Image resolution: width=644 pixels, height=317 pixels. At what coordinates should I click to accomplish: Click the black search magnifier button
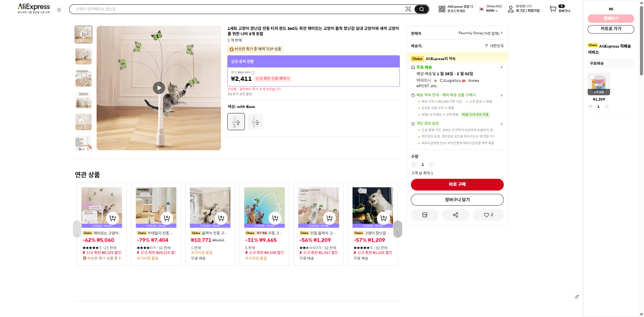coord(421,9)
